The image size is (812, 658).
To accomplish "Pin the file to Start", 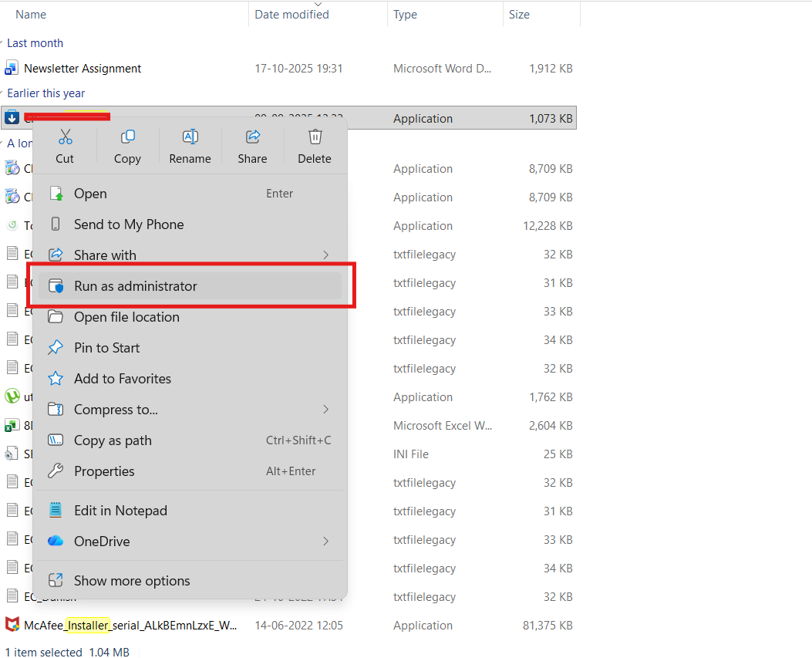I will pyautogui.click(x=106, y=348).
